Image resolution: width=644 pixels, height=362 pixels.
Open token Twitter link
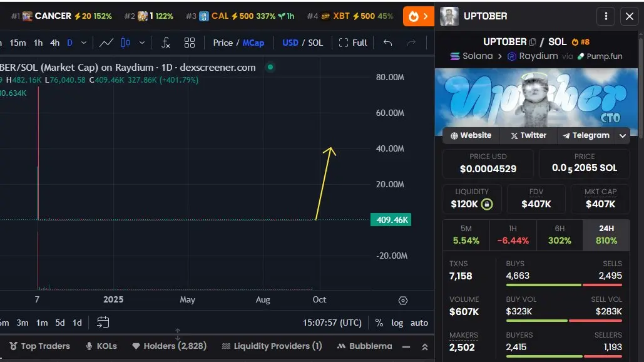[529, 135]
